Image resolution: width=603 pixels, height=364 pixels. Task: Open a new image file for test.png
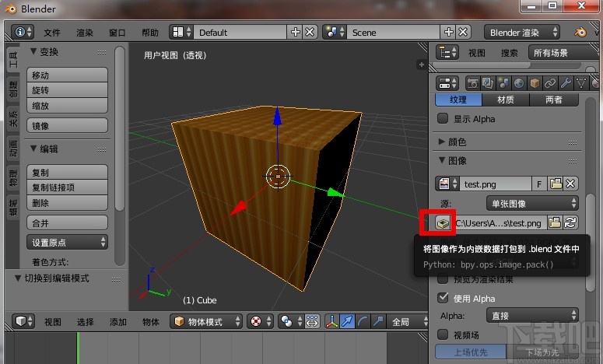point(556,184)
